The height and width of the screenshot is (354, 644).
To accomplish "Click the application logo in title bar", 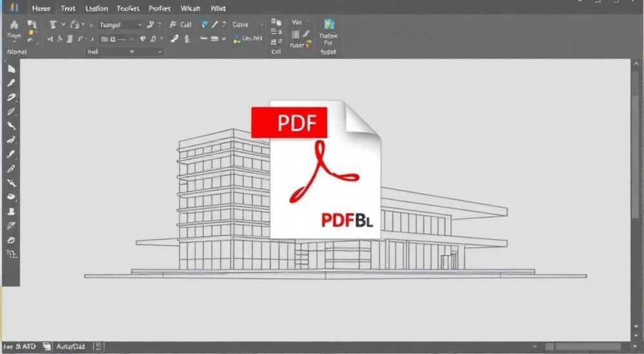I will [14, 7].
